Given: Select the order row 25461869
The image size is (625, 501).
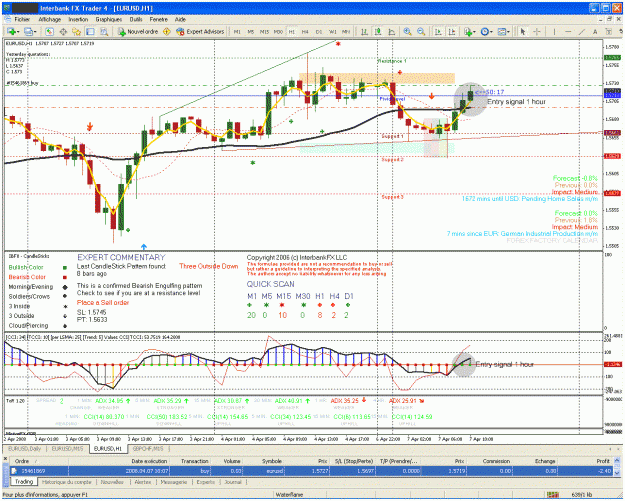Looking at the screenshot, I should coord(312,471).
